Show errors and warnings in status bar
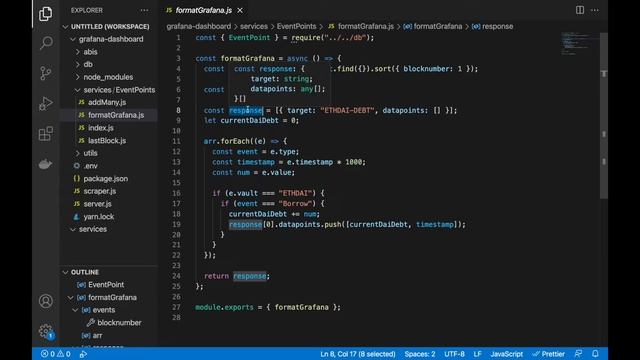Image resolution: width=640 pixels, height=360 pixels. point(56,354)
